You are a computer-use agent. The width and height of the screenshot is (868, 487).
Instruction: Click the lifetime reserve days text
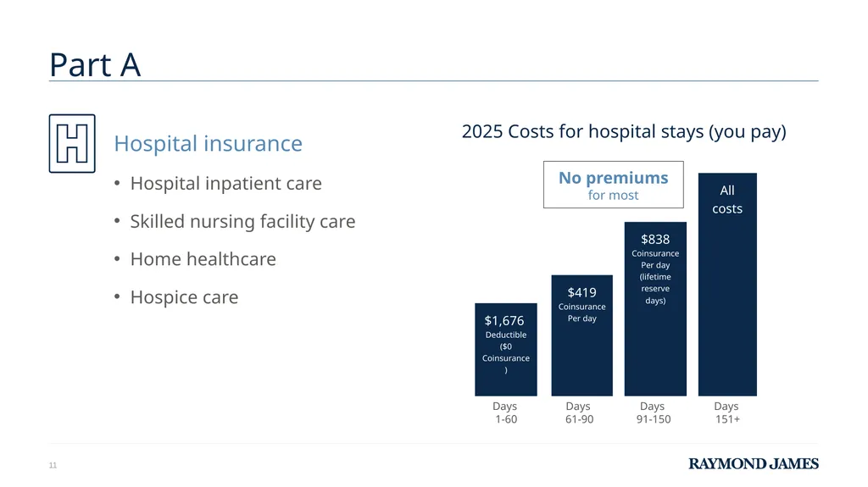(x=655, y=288)
